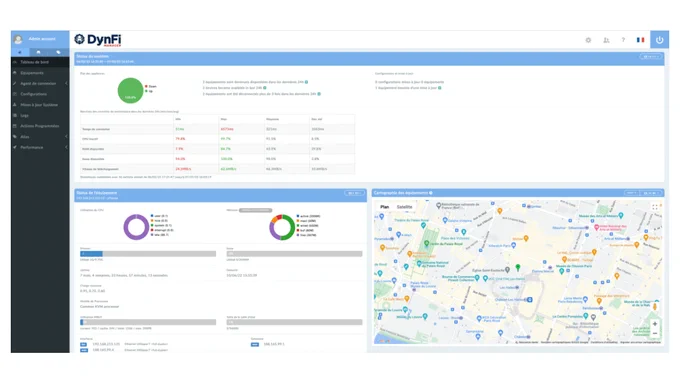This screenshot has width=680, height=383.
Task: Open help with question mark icon
Action: tap(623, 40)
